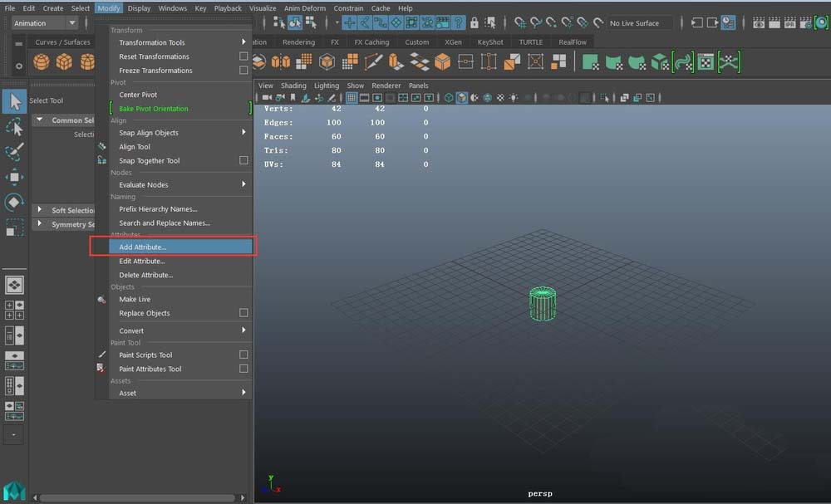Image resolution: width=831 pixels, height=504 pixels.
Task: Open Freeze Transformations option box
Action: pyautogui.click(x=243, y=71)
